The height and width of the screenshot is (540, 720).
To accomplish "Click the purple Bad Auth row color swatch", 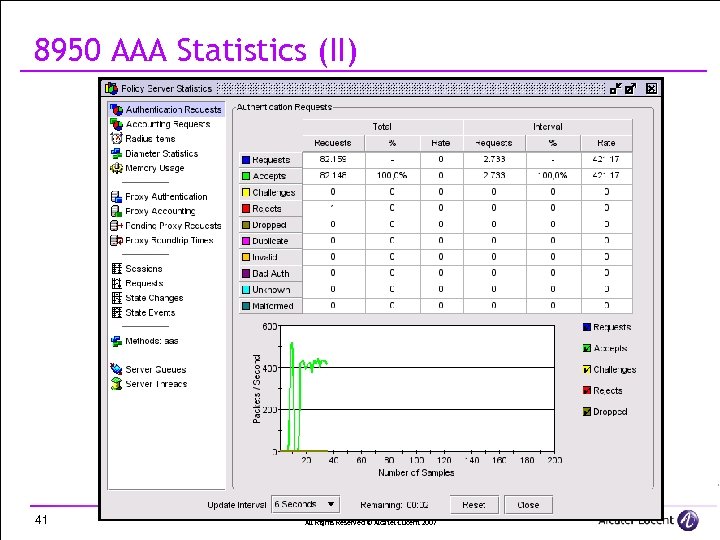I will (x=246, y=274).
